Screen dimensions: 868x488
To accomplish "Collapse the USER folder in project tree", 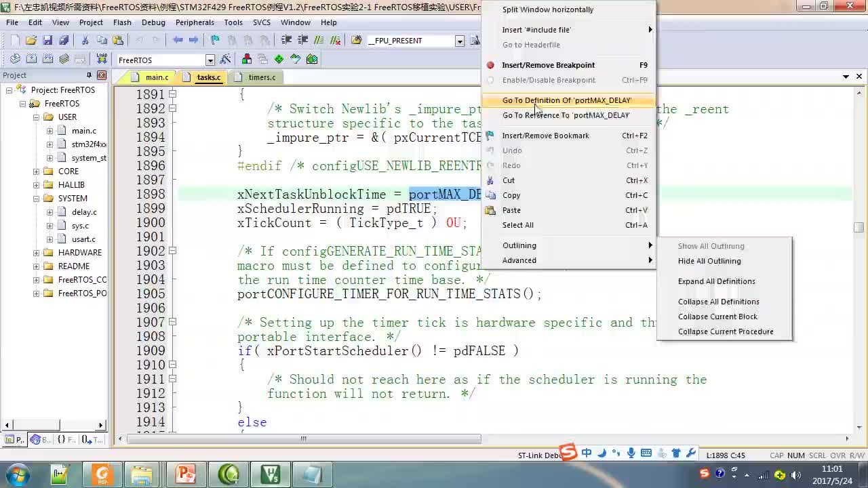I will [36, 117].
